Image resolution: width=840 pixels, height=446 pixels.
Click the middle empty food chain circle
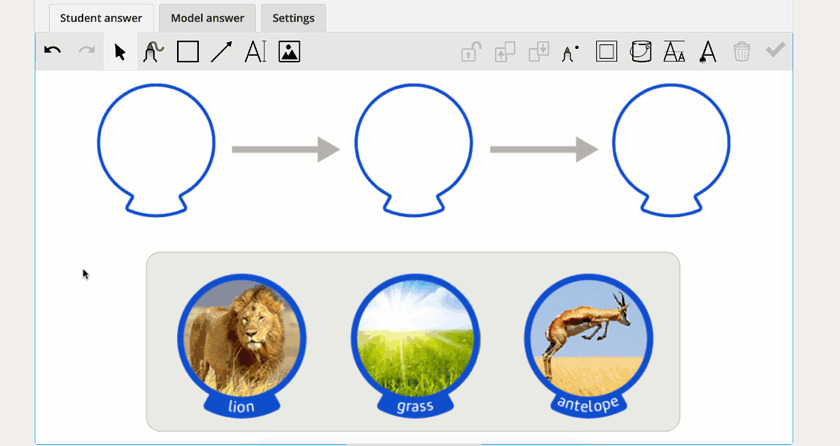[414, 150]
